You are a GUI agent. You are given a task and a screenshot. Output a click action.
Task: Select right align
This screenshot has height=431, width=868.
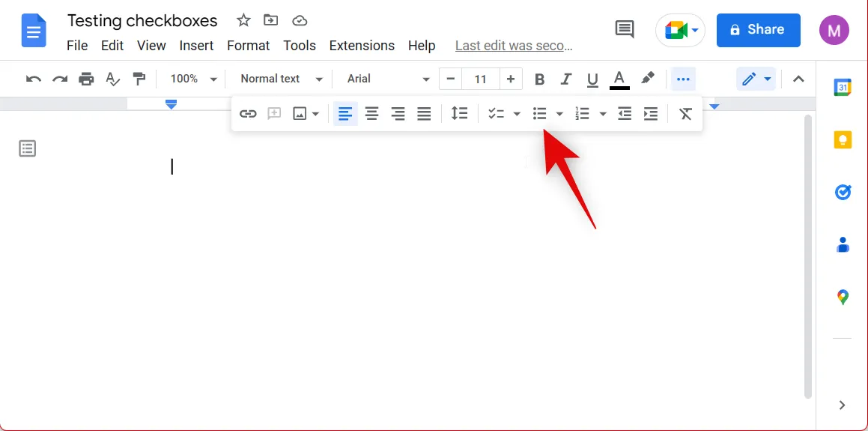tap(398, 114)
